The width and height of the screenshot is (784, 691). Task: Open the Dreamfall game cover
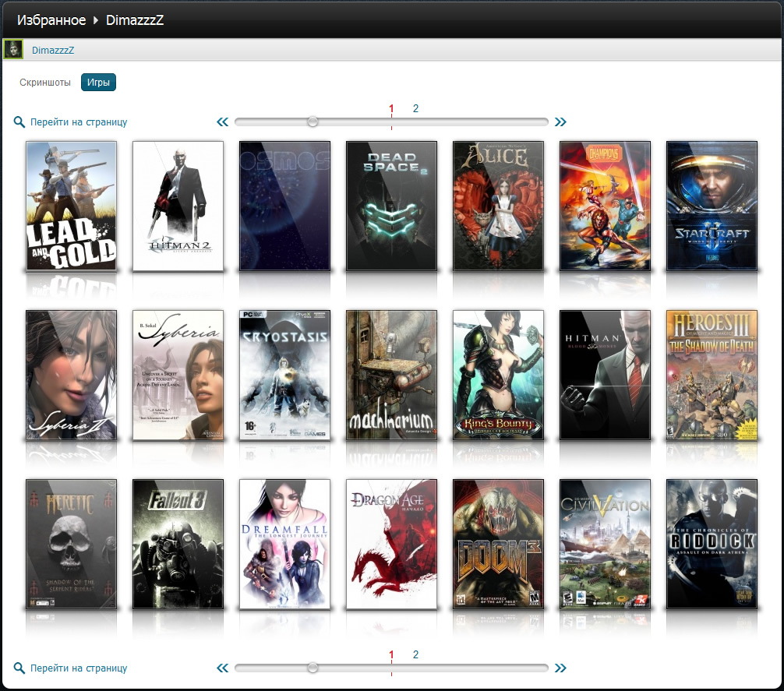click(284, 544)
